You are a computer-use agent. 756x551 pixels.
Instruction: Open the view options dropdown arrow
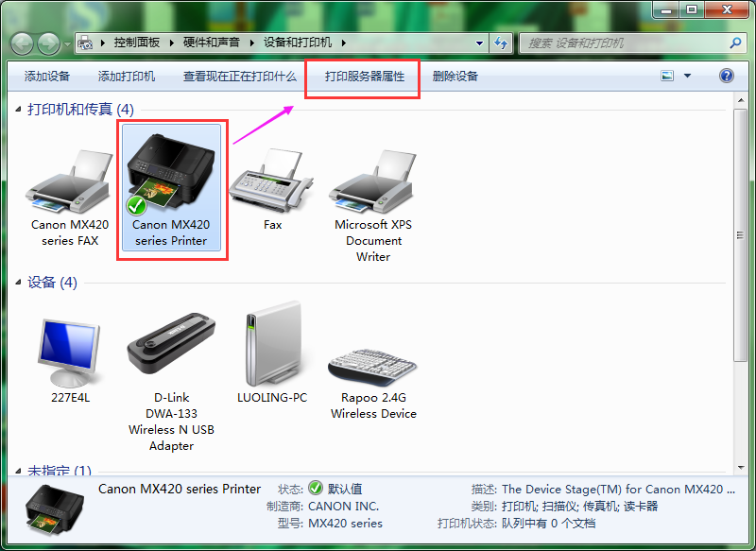(688, 76)
